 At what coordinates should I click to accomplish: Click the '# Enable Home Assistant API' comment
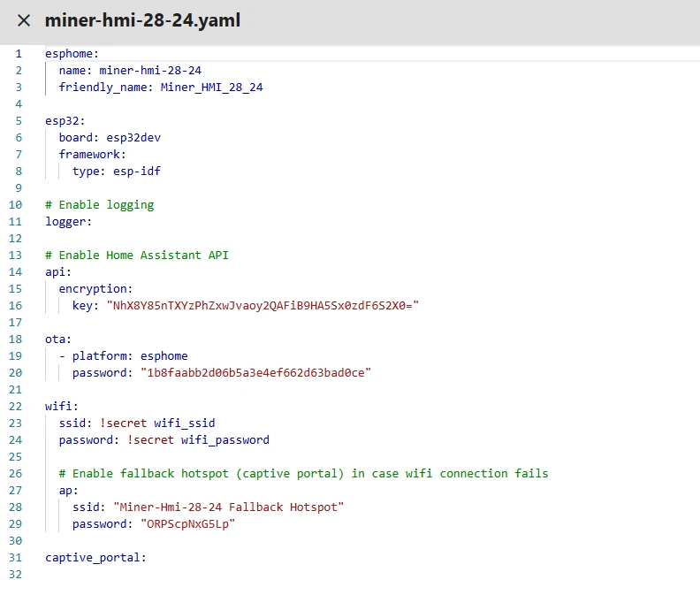[x=137, y=256]
